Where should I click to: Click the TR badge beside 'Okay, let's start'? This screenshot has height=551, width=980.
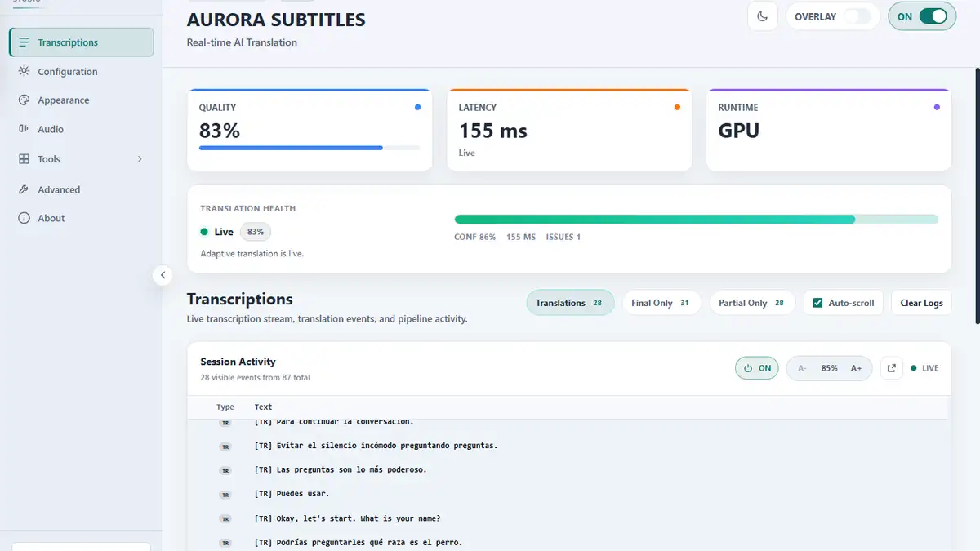225,519
